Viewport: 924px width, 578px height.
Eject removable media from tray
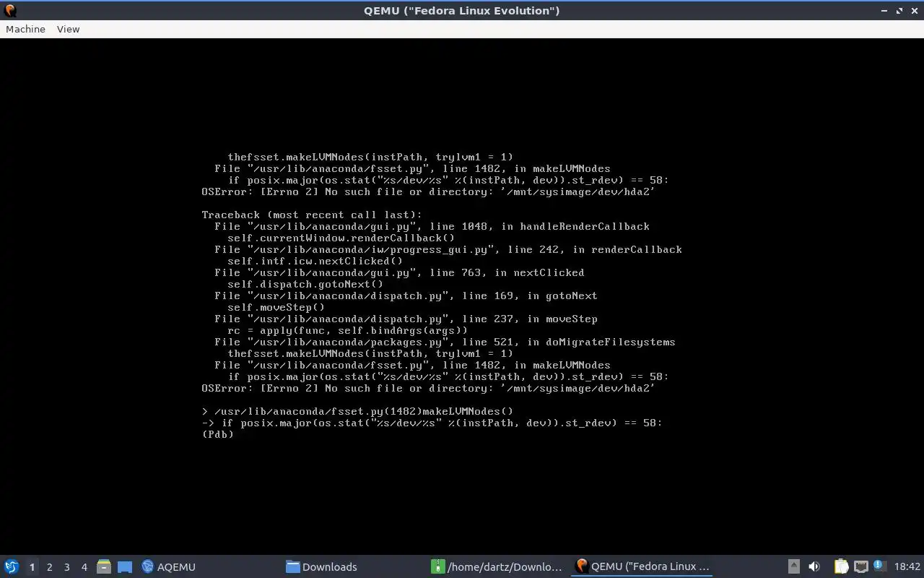point(793,567)
